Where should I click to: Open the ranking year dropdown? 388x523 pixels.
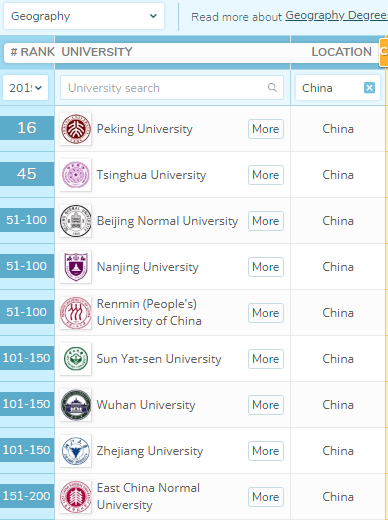click(x=25, y=88)
